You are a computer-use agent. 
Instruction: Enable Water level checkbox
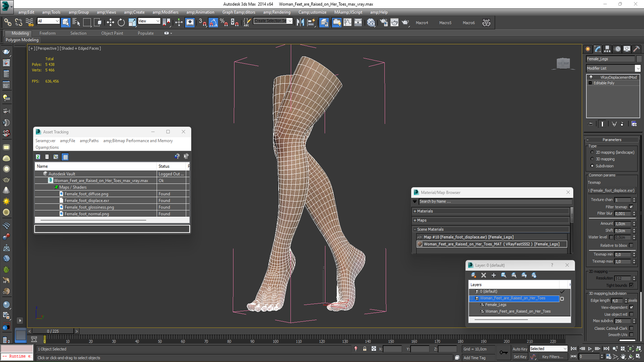click(x=611, y=237)
